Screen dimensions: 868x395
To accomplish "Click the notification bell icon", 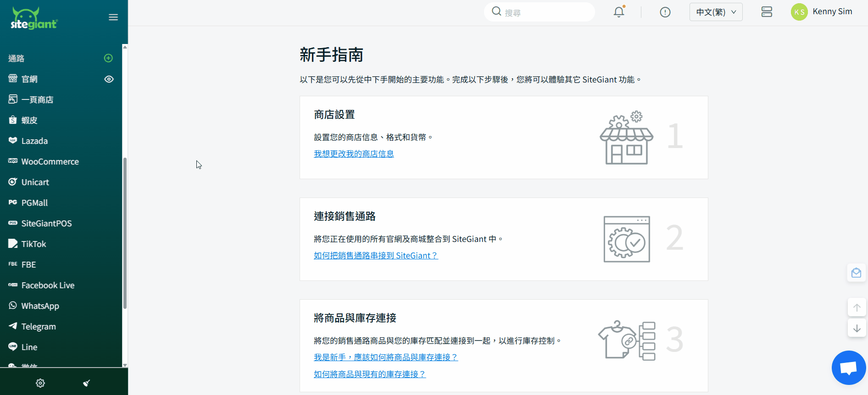I will pyautogui.click(x=619, y=12).
